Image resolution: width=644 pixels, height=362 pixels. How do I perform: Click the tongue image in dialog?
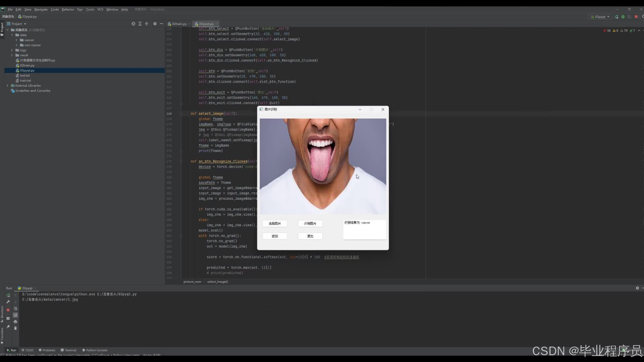pyautogui.click(x=323, y=167)
